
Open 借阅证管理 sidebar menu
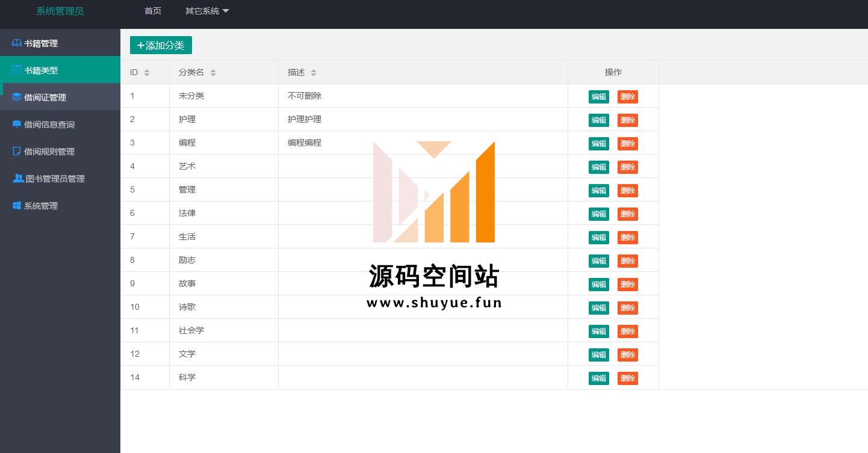coord(60,97)
